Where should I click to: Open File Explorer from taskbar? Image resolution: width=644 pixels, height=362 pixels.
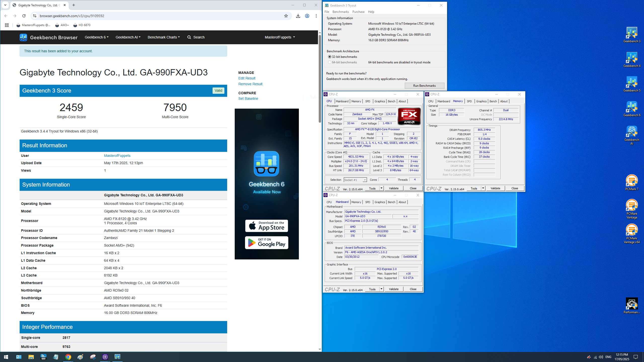(x=31, y=357)
